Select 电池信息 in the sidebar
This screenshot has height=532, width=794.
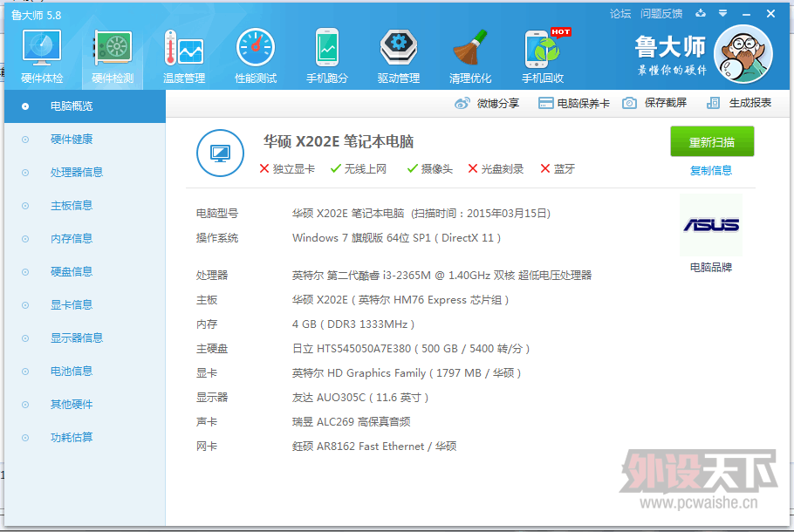pyautogui.click(x=86, y=372)
